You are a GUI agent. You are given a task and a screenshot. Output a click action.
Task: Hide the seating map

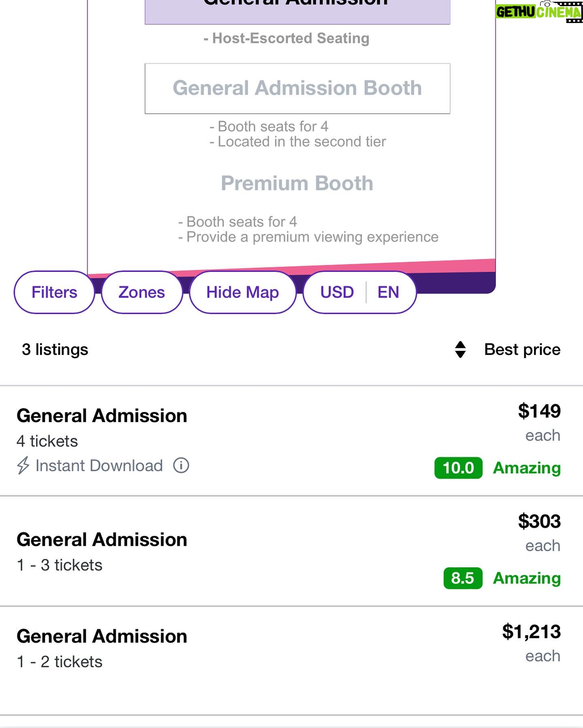click(243, 292)
